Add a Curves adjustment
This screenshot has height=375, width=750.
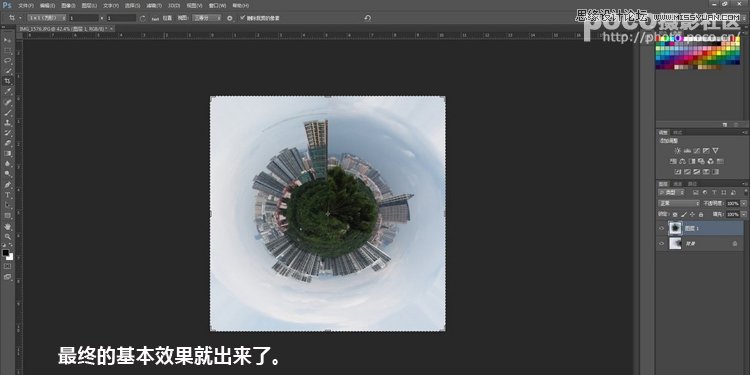(696, 151)
